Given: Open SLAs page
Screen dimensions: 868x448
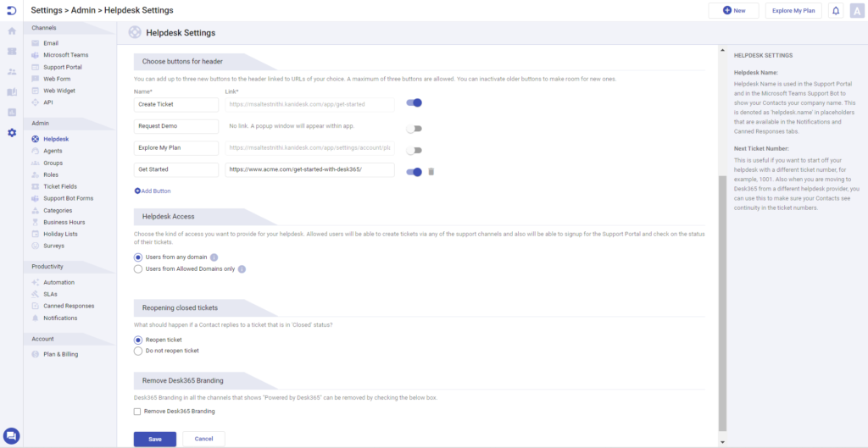Looking at the screenshot, I should [x=50, y=294].
